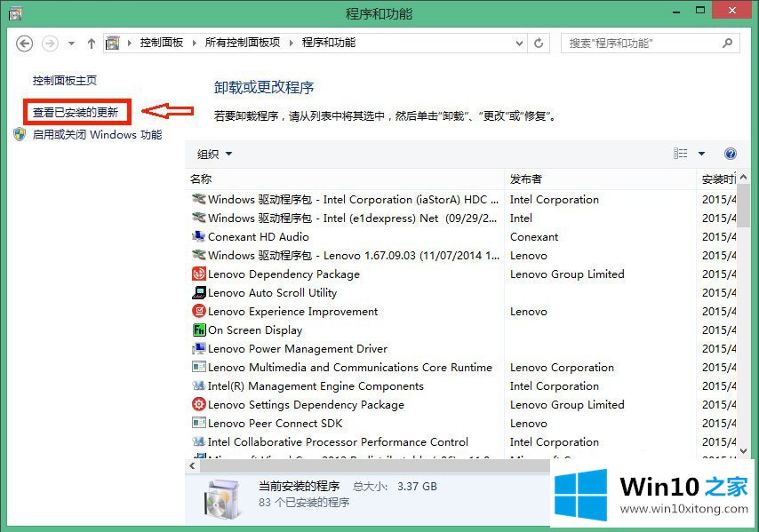Click the shield icon beside Windows 功能
The height and width of the screenshot is (532, 759).
point(20,134)
